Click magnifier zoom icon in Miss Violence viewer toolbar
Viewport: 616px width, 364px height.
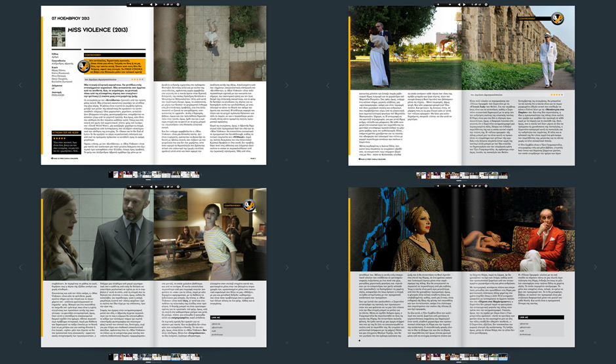[164, 5]
